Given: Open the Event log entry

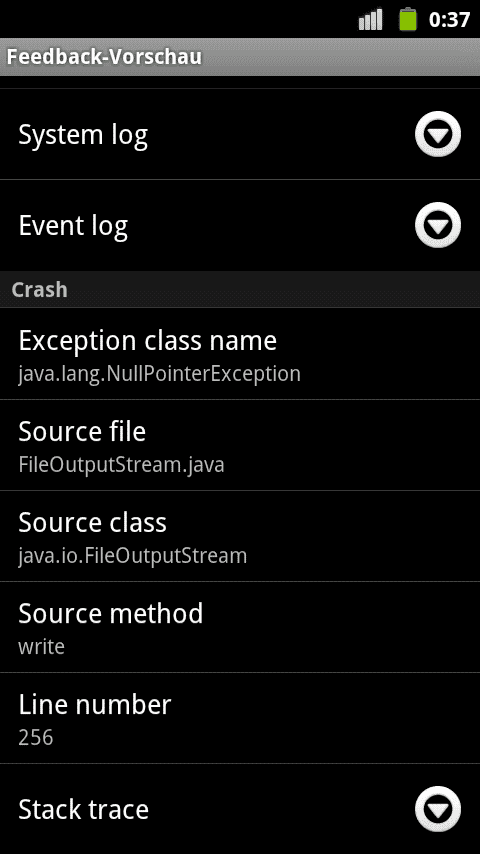Looking at the screenshot, I should click(x=240, y=225).
